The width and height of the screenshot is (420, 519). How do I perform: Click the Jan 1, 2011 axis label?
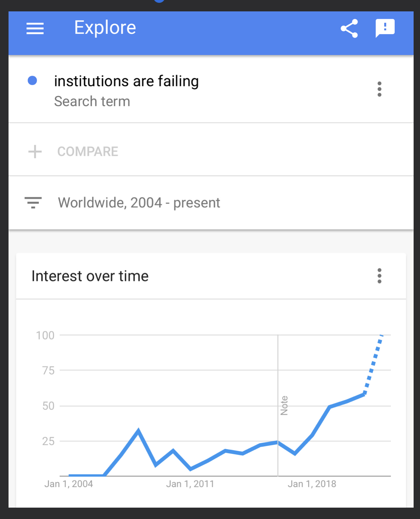click(190, 484)
